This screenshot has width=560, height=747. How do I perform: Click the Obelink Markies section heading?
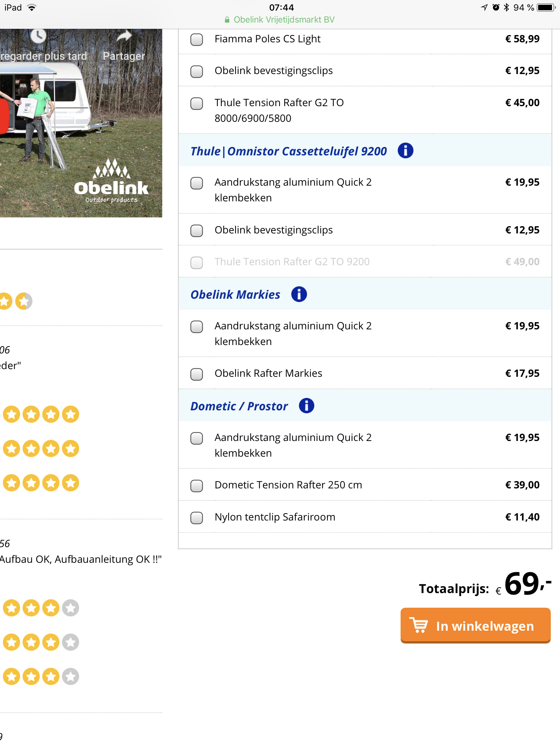(235, 295)
